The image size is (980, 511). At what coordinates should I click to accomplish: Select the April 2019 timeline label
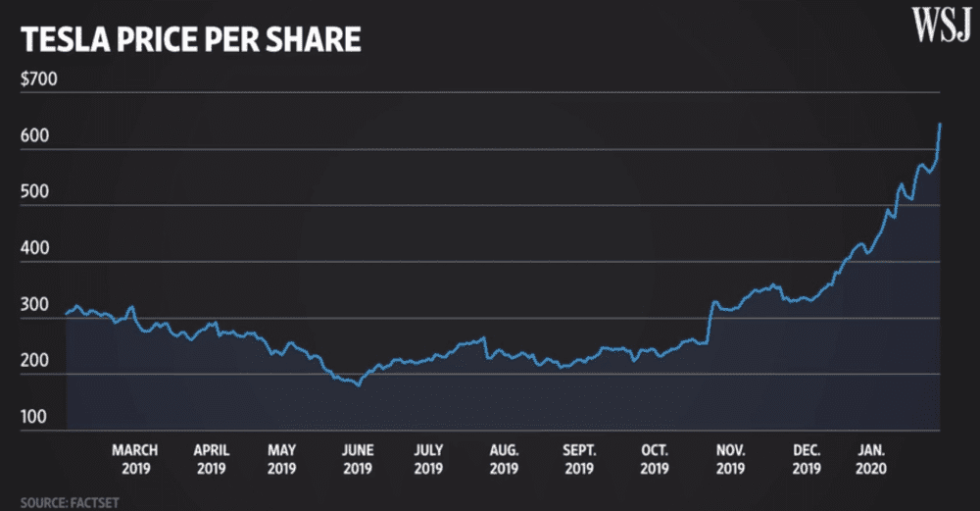(x=212, y=459)
